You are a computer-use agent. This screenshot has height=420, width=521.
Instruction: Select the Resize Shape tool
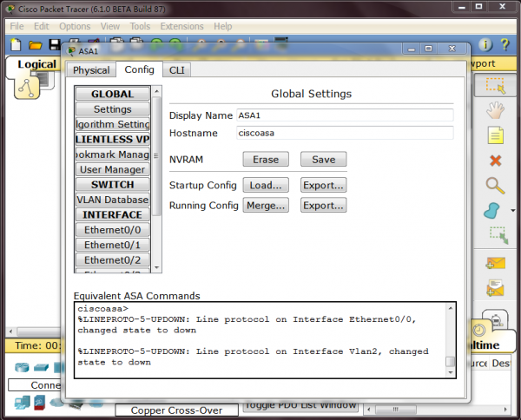498,235
